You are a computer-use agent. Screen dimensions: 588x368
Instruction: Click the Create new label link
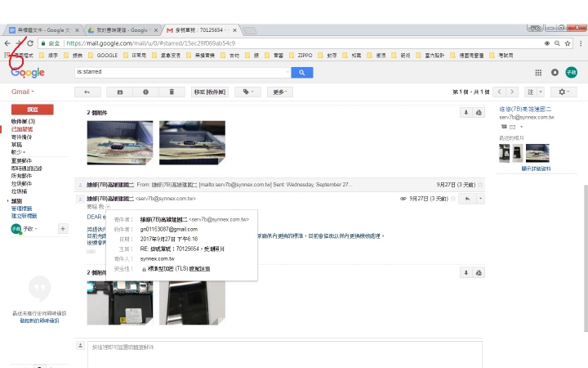[x=24, y=216]
